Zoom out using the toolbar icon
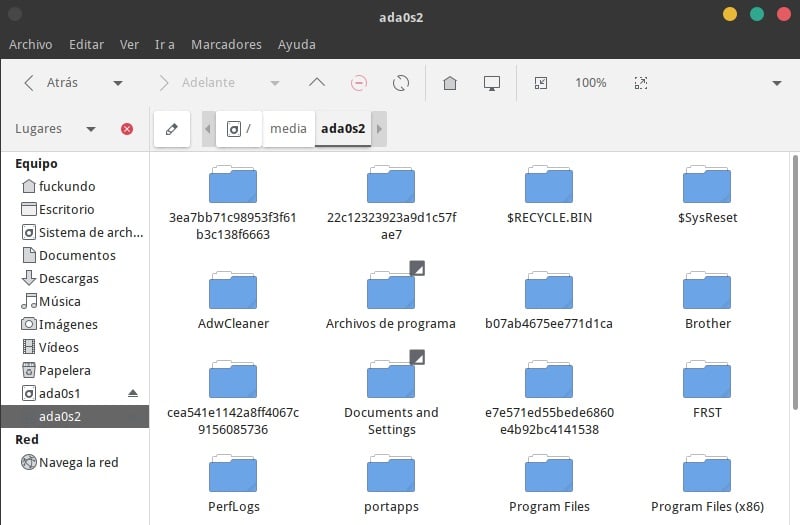Image resolution: width=800 pixels, height=525 pixels. click(x=541, y=83)
